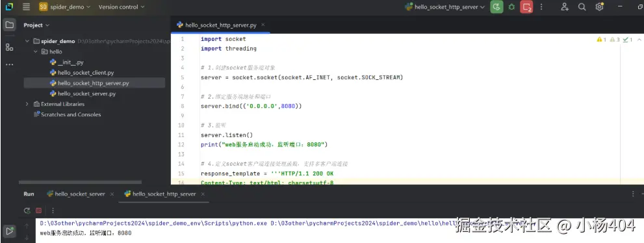644x243 pixels.
Task: Open the Structure tool window icon
Action: click(9, 47)
